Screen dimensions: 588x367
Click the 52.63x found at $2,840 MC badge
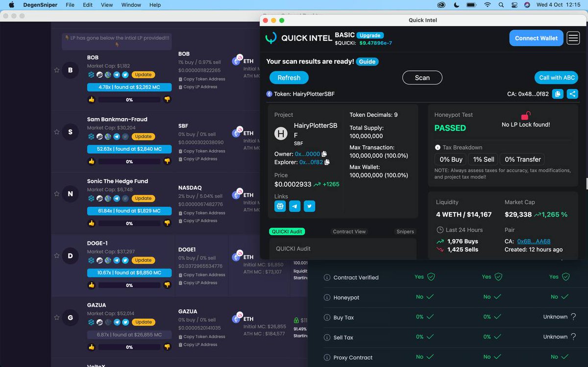(x=129, y=149)
